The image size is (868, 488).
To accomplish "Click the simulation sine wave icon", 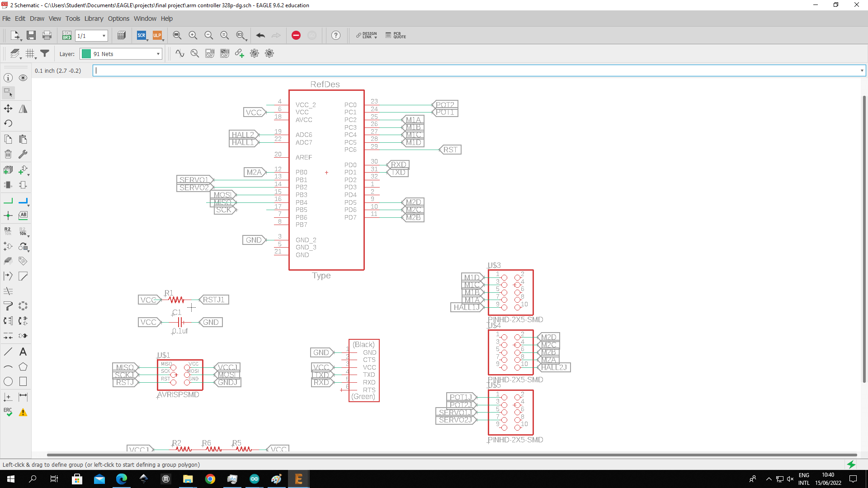I will tap(180, 53).
